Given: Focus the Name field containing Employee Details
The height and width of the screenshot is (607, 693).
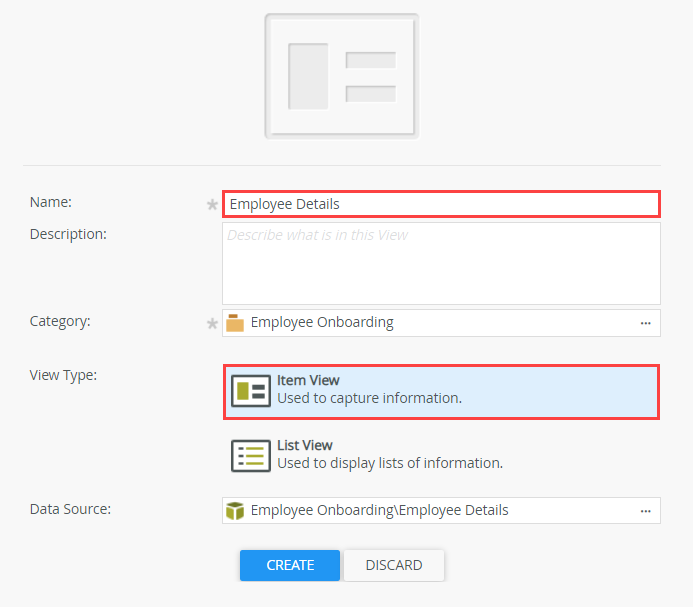Looking at the screenshot, I should tap(440, 204).
